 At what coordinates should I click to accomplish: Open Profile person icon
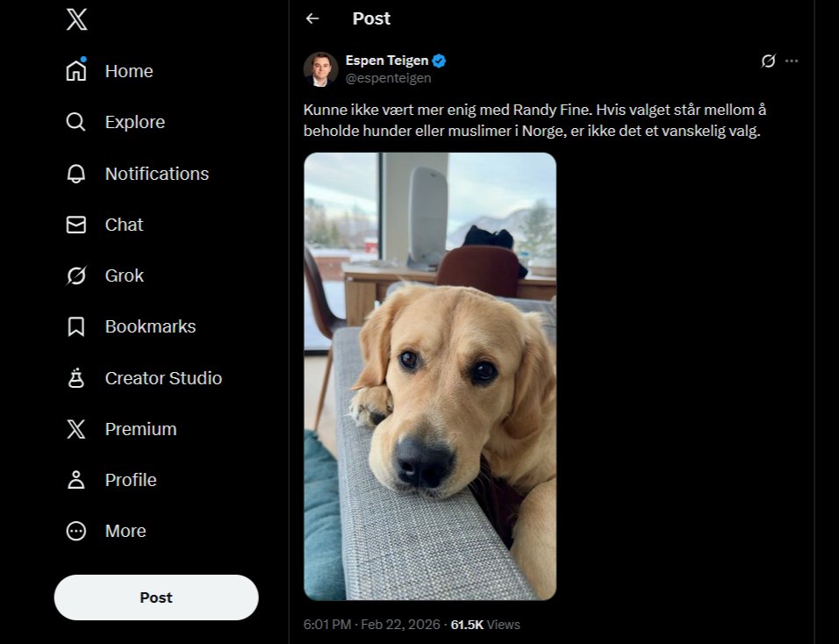tap(76, 480)
